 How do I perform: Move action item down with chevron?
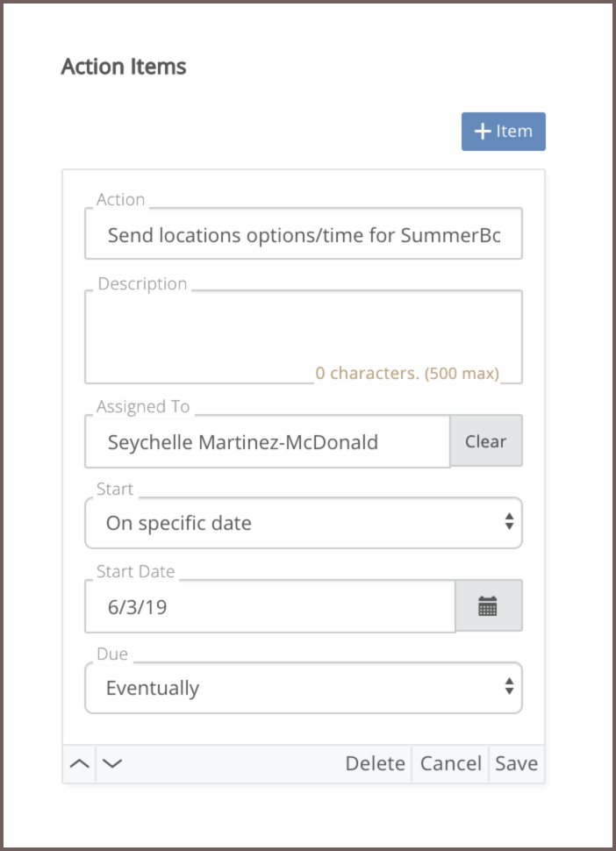(112, 763)
